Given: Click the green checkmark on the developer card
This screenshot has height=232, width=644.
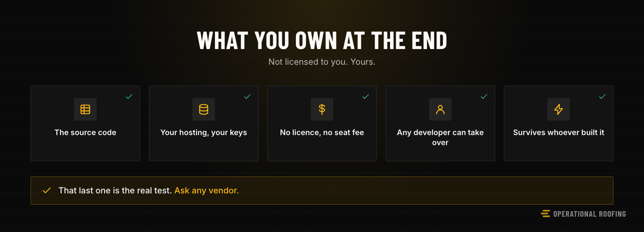Looking at the screenshot, I should point(484,96).
